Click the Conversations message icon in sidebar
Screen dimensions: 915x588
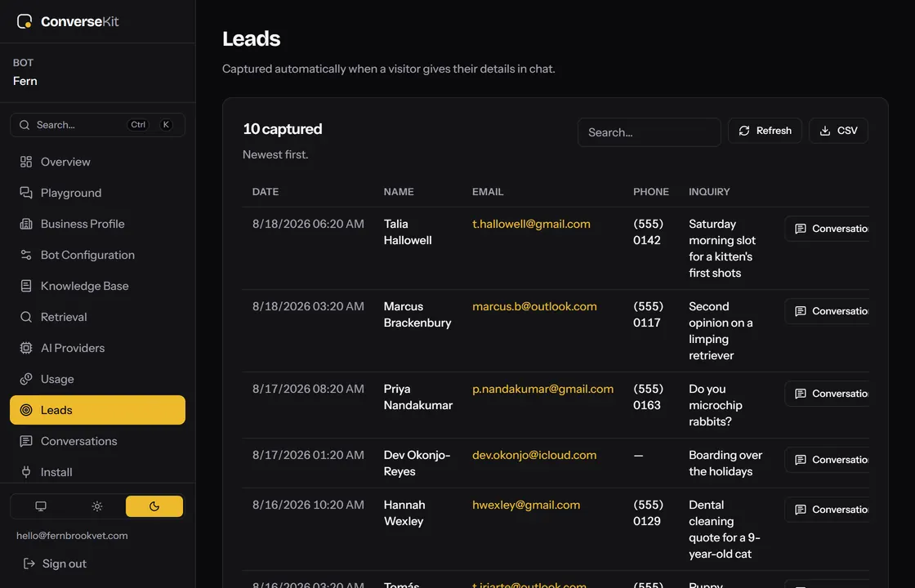pyautogui.click(x=25, y=441)
